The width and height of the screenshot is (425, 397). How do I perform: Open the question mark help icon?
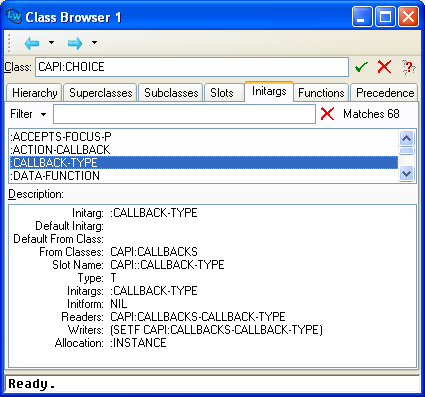pos(408,67)
